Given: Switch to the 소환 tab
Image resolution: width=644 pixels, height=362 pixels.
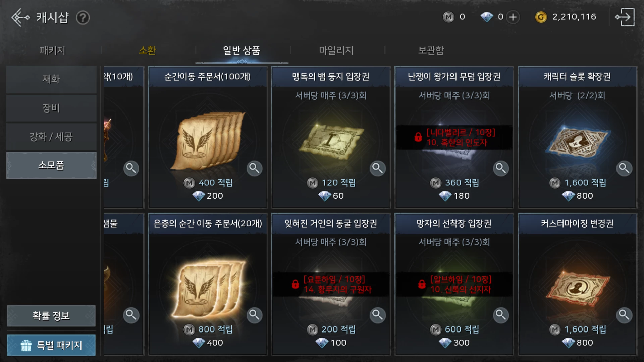Looking at the screenshot, I should click(147, 50).
